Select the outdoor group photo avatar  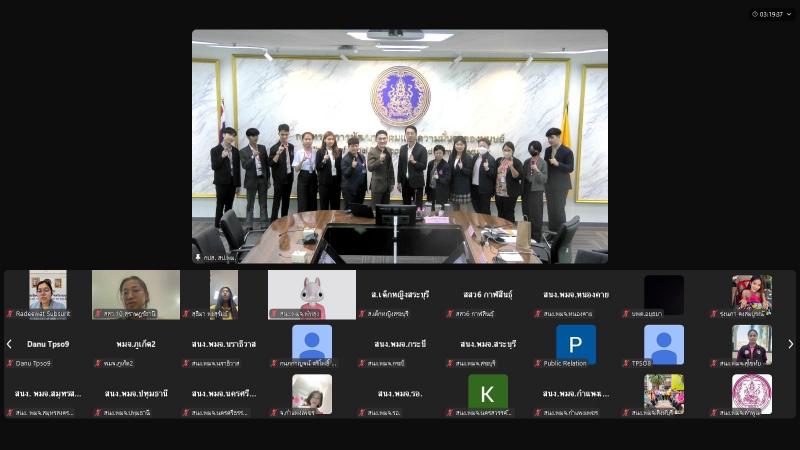(x=664, y=393)
